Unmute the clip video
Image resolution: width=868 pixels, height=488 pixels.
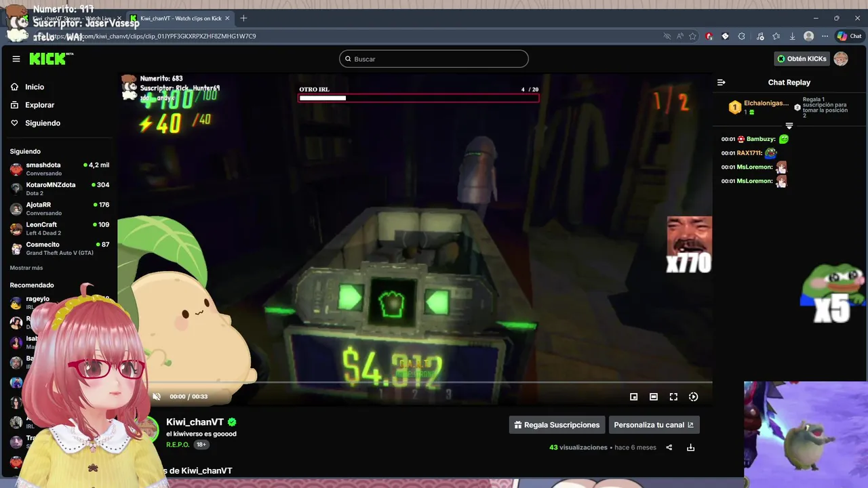[157, 396]
